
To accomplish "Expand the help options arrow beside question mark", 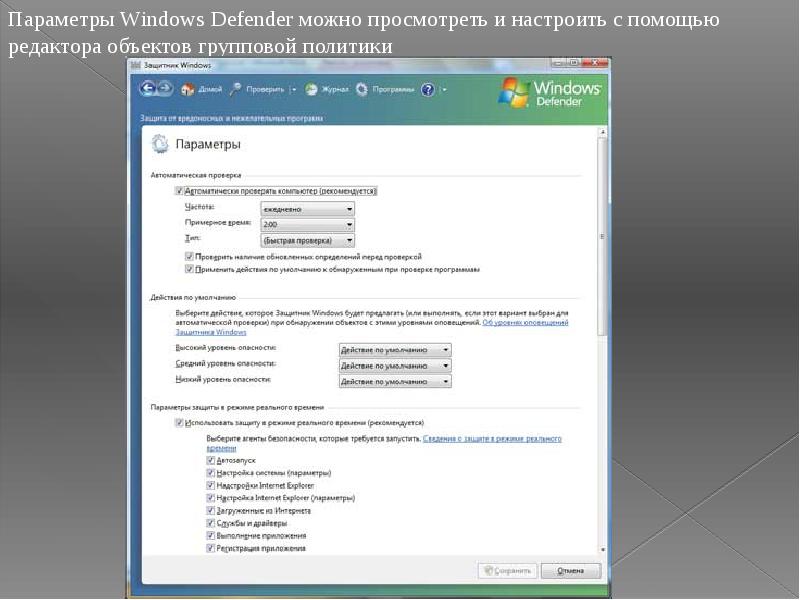I will 443,90.
